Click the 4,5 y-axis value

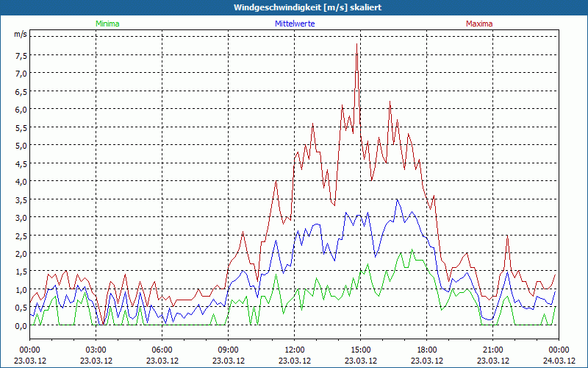tap(21, 163)
